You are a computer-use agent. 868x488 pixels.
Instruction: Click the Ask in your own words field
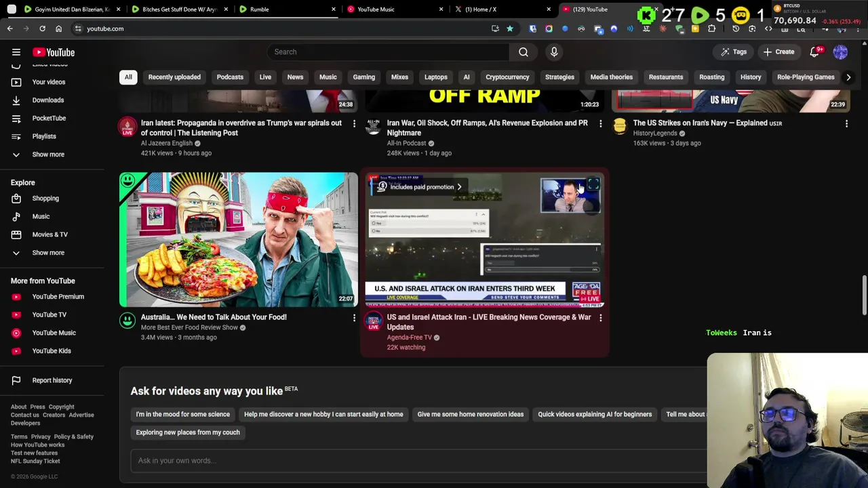[418, 461]
